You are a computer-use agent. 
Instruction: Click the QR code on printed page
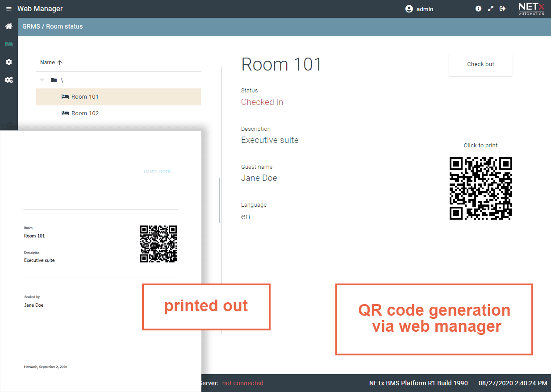point(159,244)
